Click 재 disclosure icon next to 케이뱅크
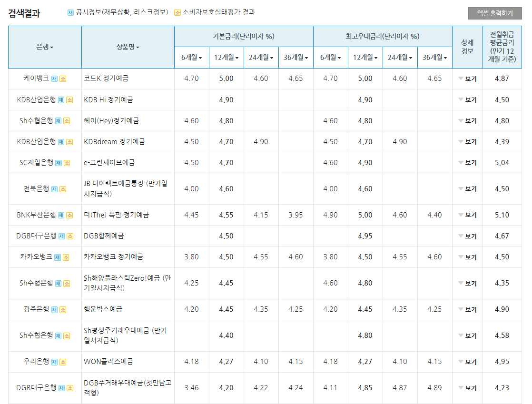The width and height of the screenshot is (532, 404). [54, 79]
